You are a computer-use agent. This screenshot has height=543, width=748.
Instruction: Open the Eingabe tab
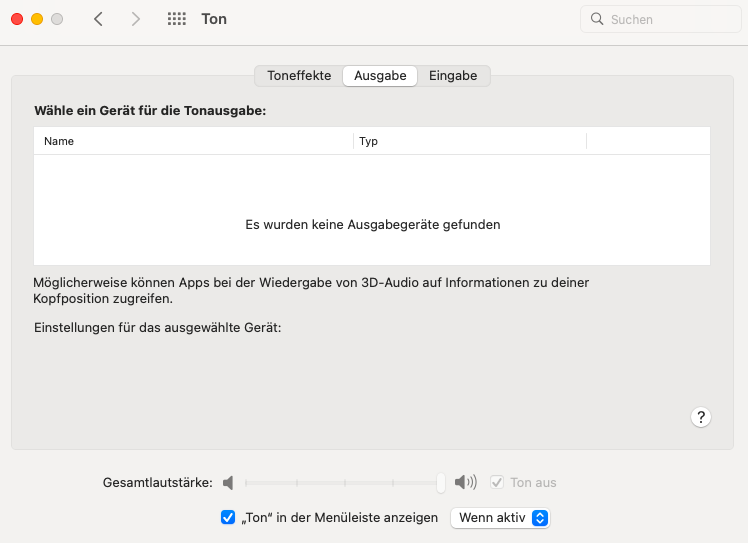point(453,76)
